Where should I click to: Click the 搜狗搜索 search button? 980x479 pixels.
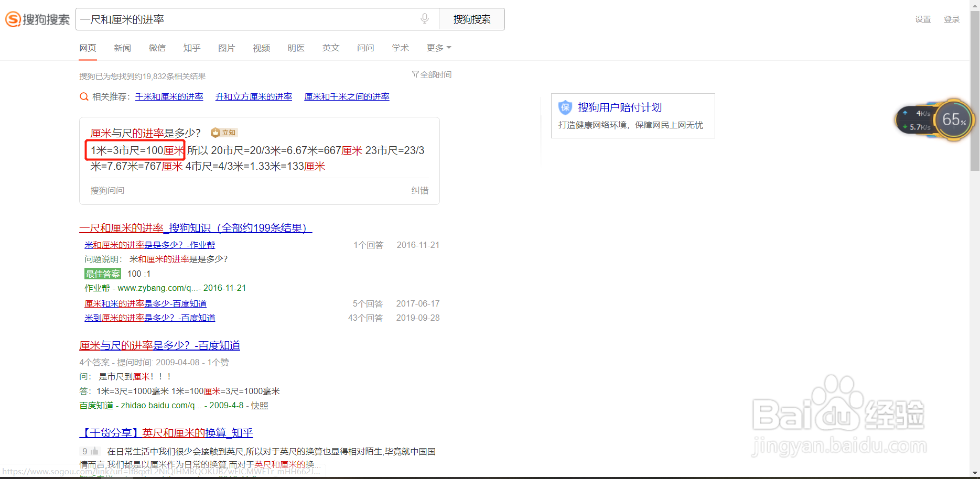472,19
